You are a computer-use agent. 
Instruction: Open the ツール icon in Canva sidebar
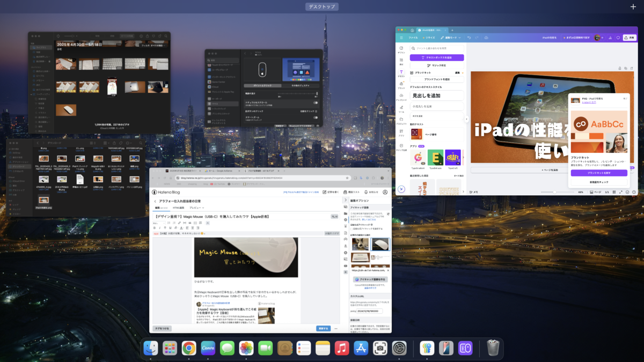[x=401, y=109]
